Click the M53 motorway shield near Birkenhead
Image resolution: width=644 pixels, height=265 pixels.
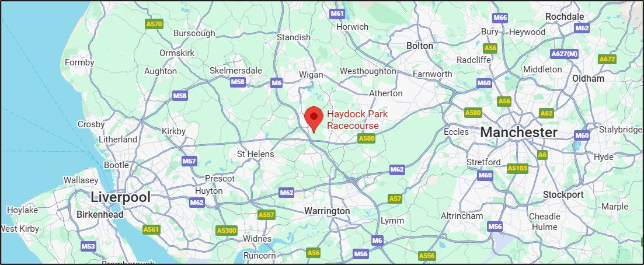[88, 246]
